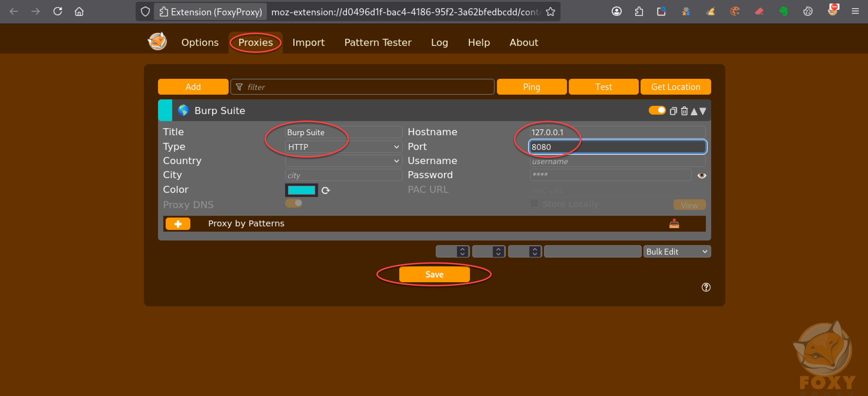Click the reset color refresh icon

tap(325, 190)
